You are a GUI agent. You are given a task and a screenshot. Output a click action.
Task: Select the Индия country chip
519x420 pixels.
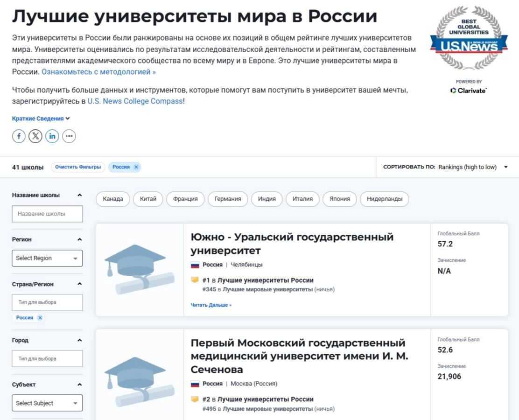[x=267, y=199]
